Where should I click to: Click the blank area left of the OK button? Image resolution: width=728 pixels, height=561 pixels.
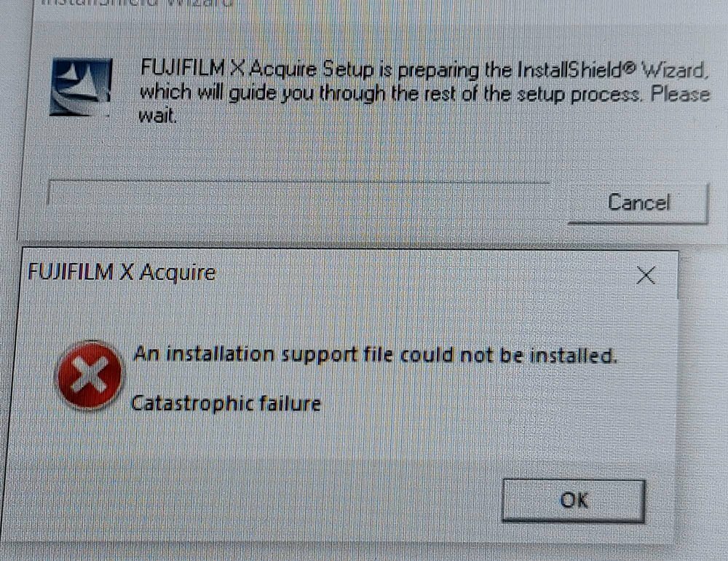click(x=260, y=501)
